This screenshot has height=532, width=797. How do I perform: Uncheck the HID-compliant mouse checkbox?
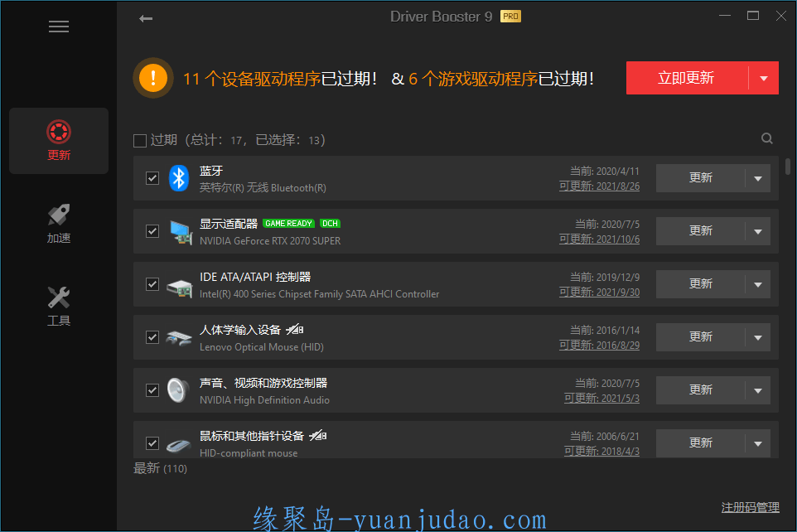(x=152, y=443)
